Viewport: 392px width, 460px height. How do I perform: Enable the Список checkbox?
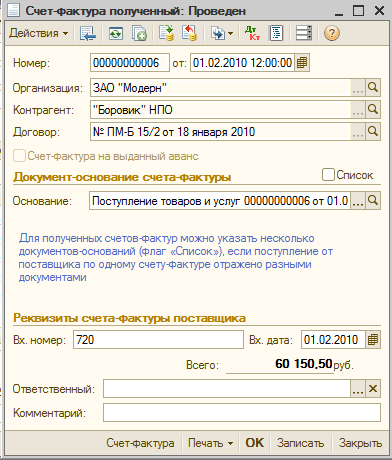point(328,175)
